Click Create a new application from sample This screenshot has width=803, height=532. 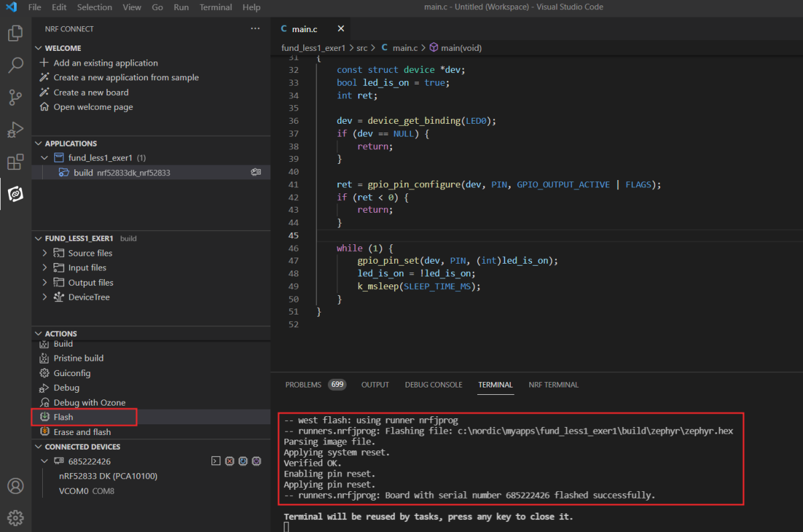tap(126, 77)
